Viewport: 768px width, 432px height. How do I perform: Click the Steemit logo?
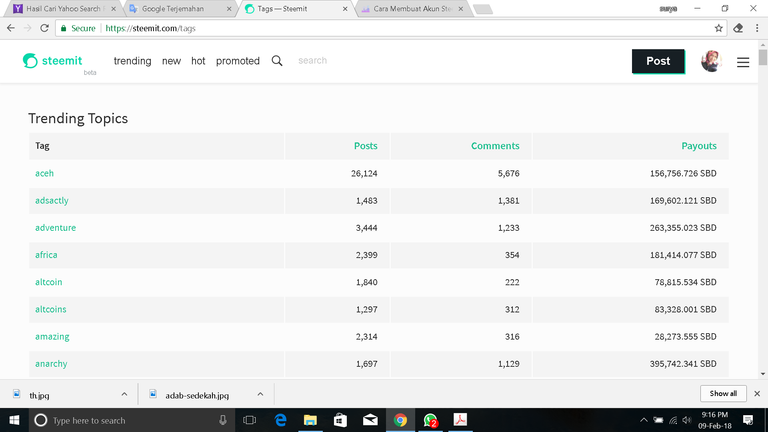click(x=52, y=61)
